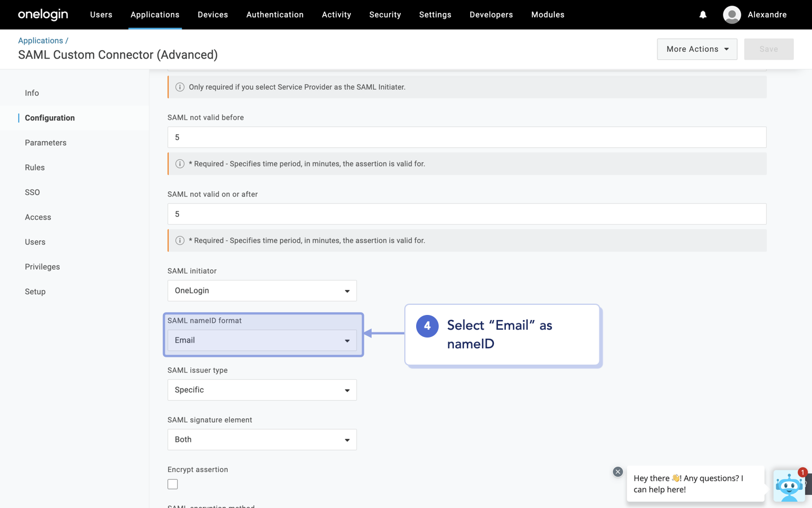Open the More Actions menu
Screen dimensions: 812x508
point(697,49)
